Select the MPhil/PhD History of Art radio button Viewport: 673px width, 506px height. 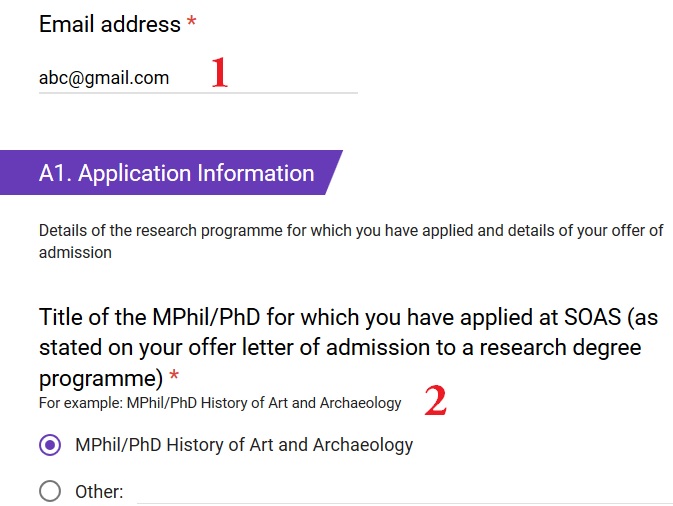pos(50,445)
